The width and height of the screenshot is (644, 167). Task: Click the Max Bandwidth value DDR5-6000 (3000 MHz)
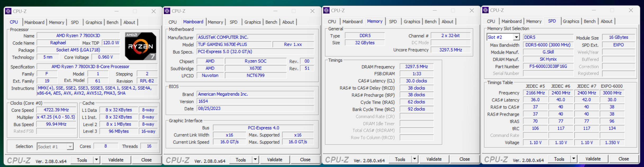coord(548,45)
